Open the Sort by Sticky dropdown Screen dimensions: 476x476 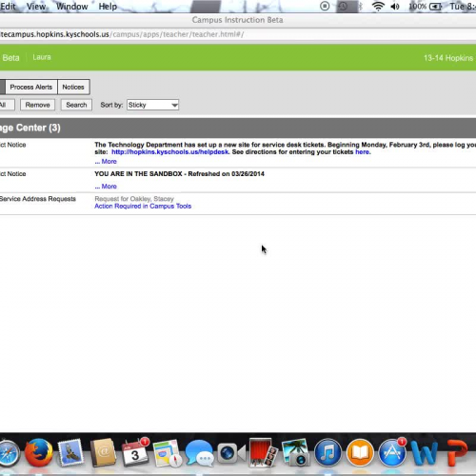152,105
